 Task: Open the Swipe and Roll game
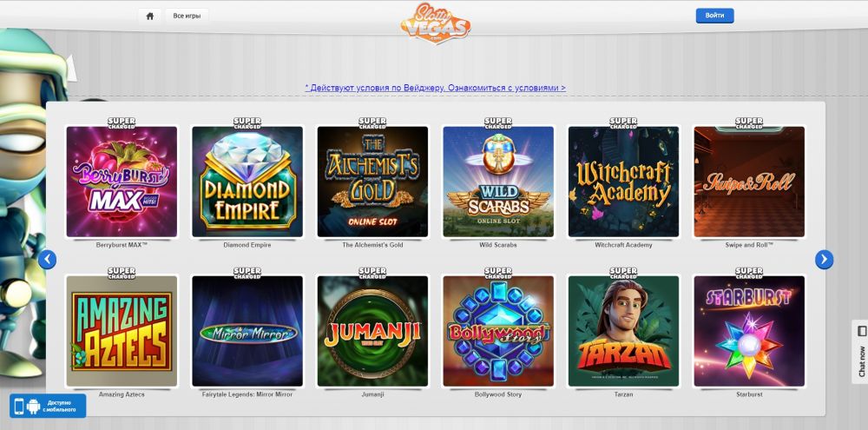pyautogui.click(x=749, y=182)
